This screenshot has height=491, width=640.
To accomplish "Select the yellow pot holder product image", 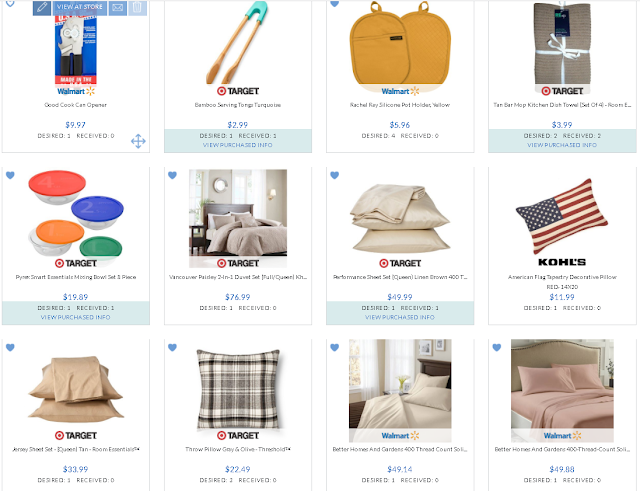I will (400, 43).
